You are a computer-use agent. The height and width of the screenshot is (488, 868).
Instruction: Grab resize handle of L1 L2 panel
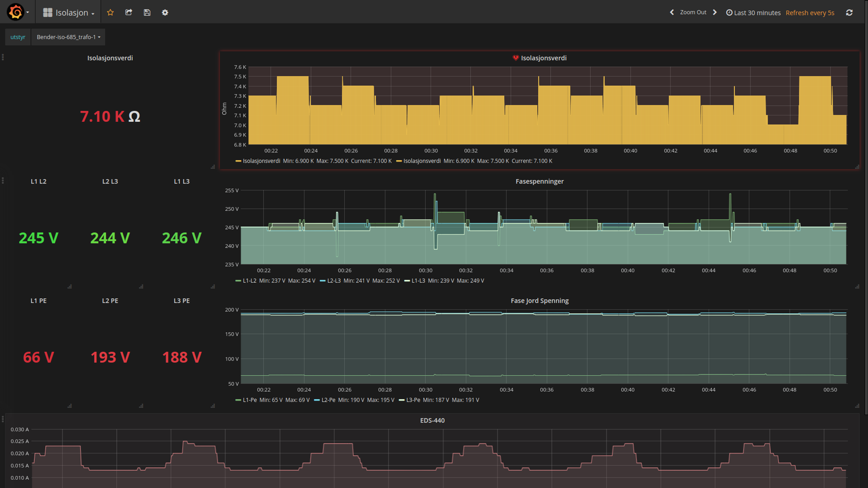point(69,286)
